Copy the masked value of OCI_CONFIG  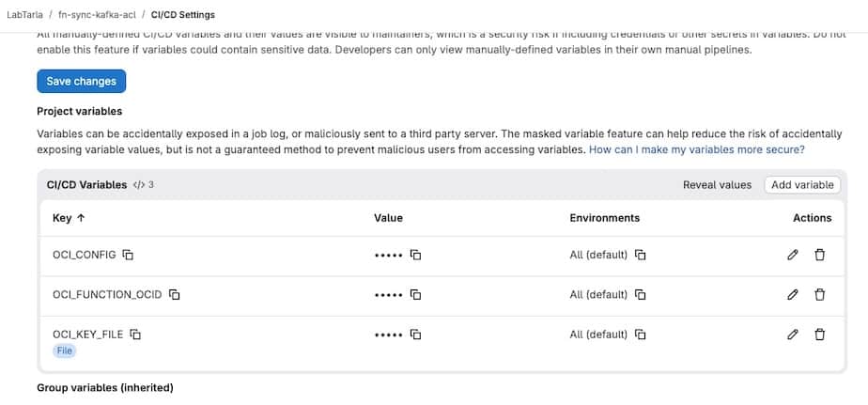[415, 255]
